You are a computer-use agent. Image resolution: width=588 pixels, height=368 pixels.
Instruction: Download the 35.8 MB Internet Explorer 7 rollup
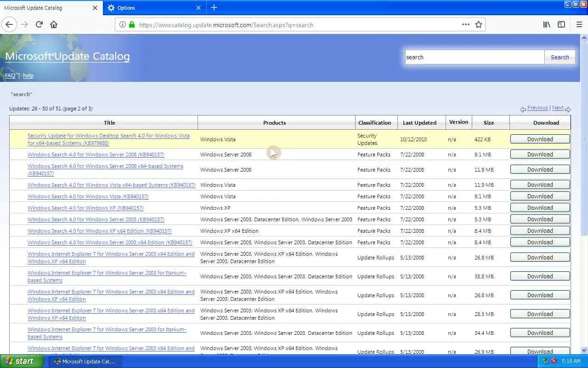click(540, 276)
